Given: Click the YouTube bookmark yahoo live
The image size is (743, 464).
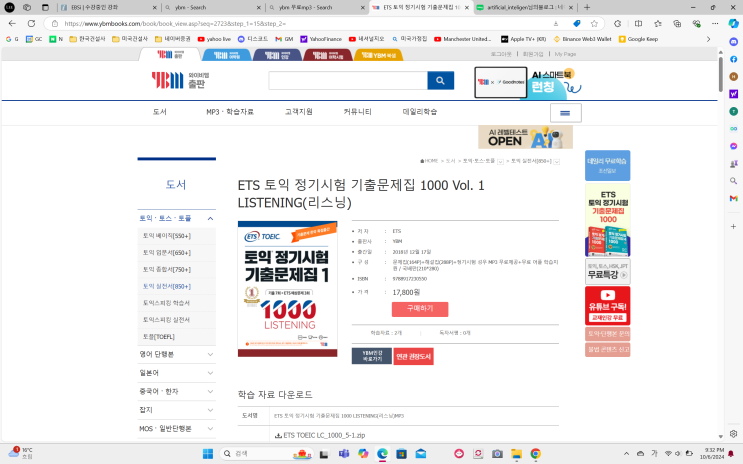Looking at the screenshot, I should (214, 39).
